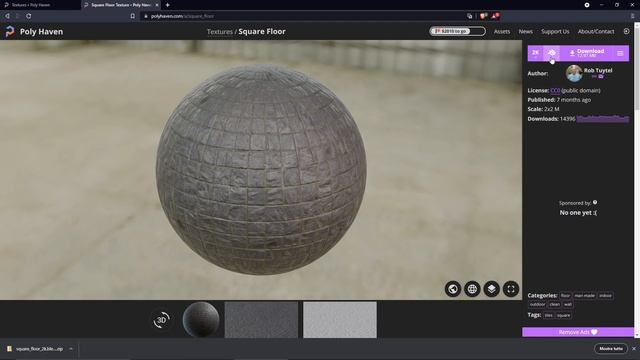The height and width of the screenshot is (360, 640).
Task: Close the Square Floor Texture tab
Action: pos(157,5)
